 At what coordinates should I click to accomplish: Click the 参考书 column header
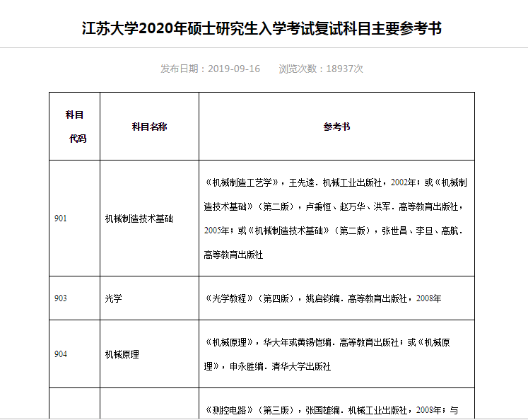pos(336,127)
